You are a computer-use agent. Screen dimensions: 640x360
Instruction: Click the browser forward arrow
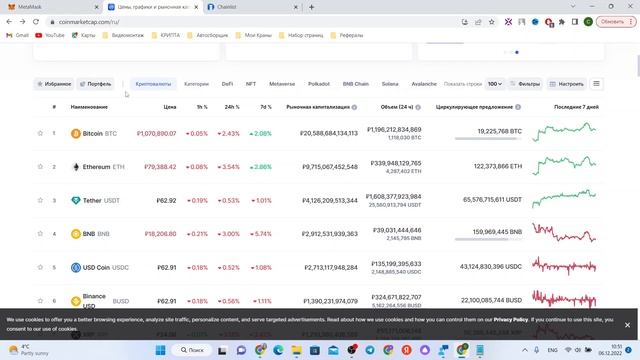pyautogui.click(x=22, y=22)
